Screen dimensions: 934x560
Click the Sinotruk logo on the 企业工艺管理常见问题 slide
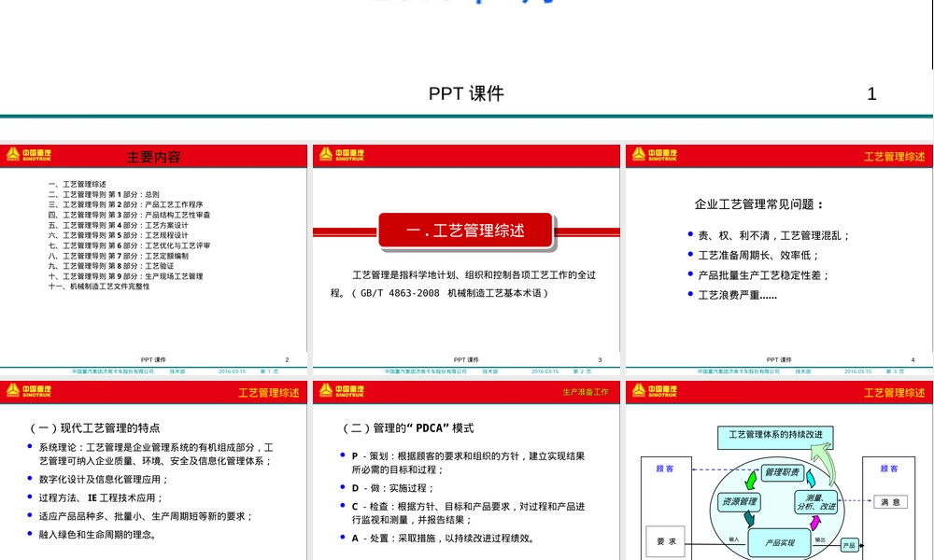(x=654, y=155)
